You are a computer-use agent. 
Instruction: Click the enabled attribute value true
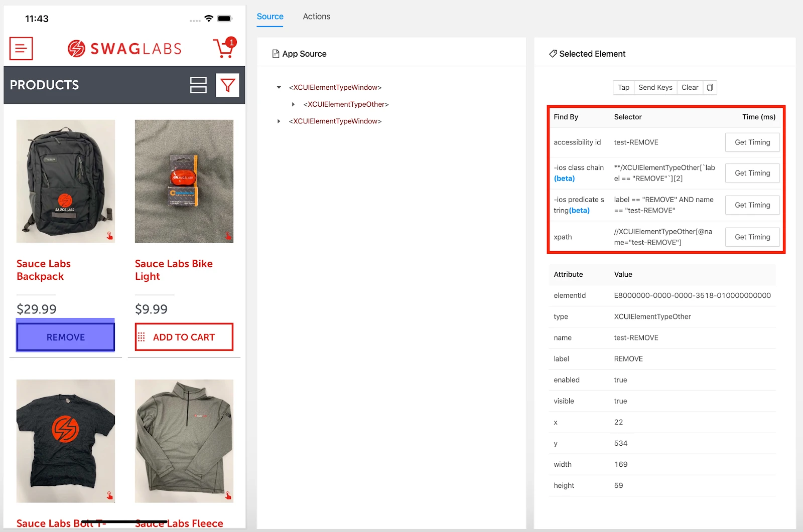(620, 380)
